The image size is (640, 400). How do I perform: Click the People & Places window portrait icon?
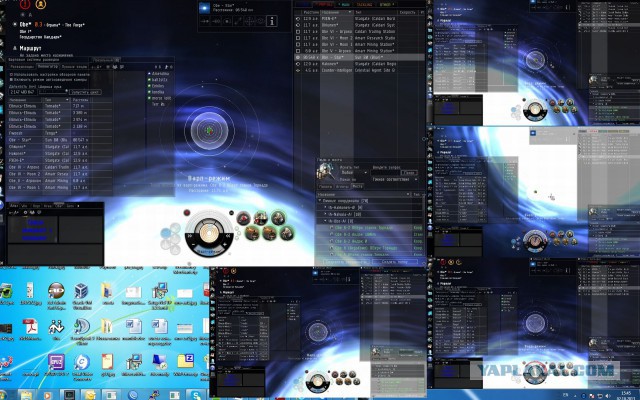click(325, 172)
